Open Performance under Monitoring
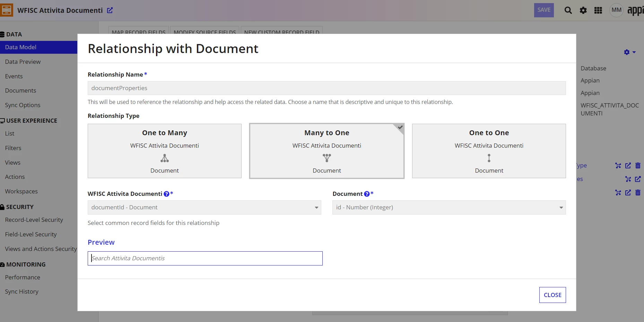 tap(23, 277)
